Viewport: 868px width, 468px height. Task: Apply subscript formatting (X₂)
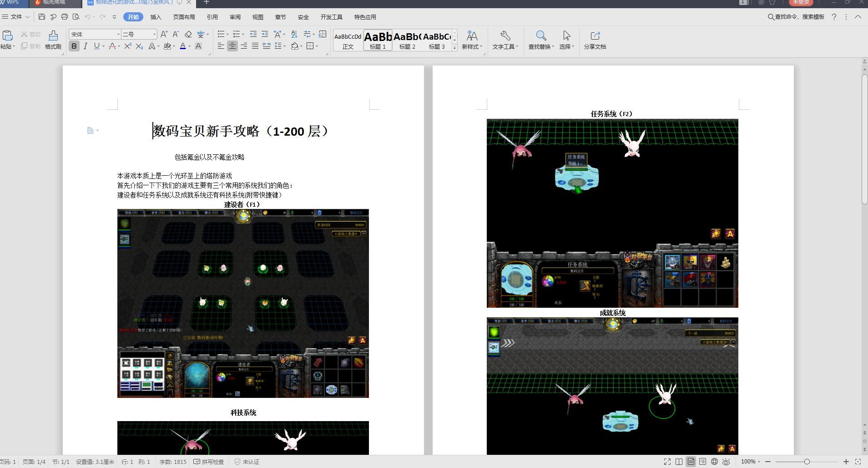coord(139,46)
